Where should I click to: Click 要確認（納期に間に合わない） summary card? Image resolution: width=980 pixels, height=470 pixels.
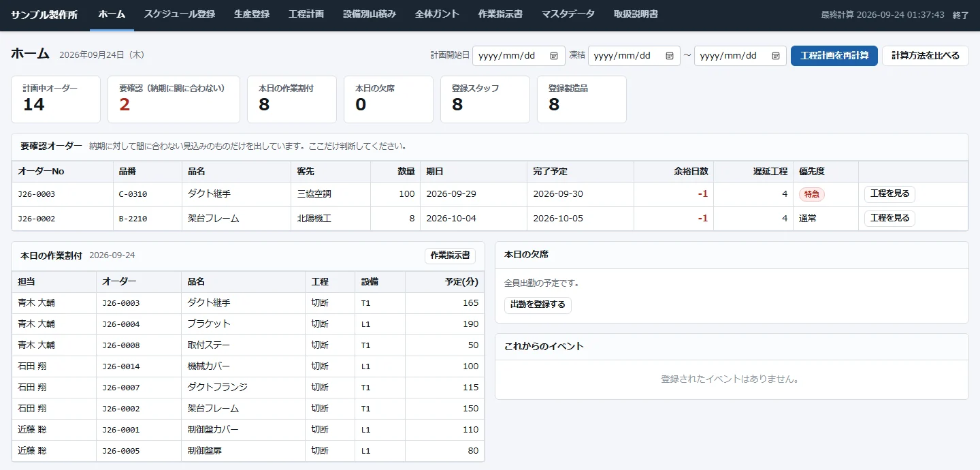174,99
